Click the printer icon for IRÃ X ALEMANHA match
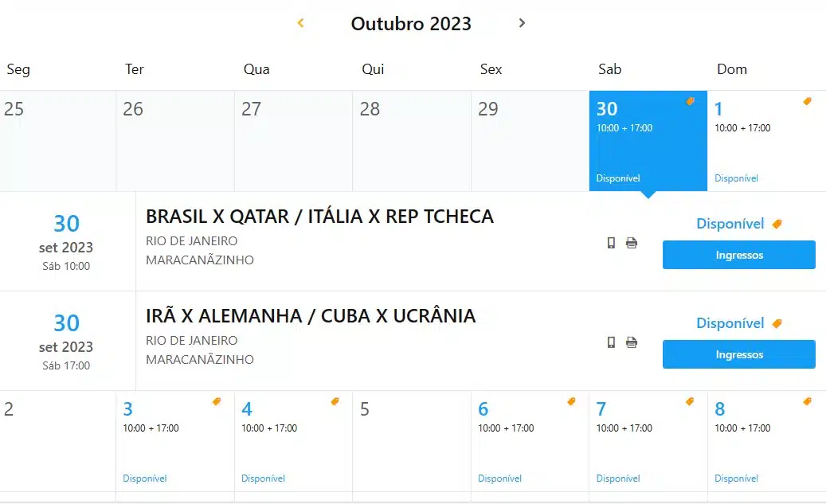The height and width of the screenshot is (504, 826). pyautogui.click(x=632, y=342)
